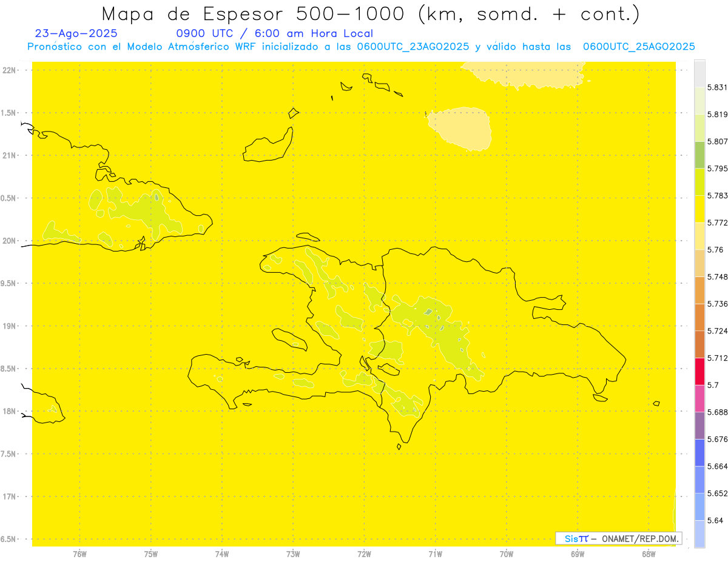
Task: Click the purple legend swatch below 5.688
Action: tap(699, 426)
